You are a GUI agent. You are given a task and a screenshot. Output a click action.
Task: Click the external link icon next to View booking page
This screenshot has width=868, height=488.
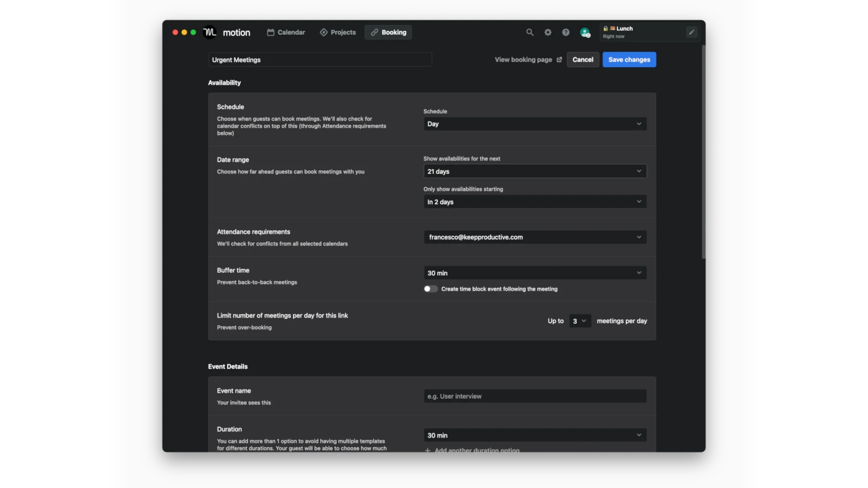click(559, 59)
